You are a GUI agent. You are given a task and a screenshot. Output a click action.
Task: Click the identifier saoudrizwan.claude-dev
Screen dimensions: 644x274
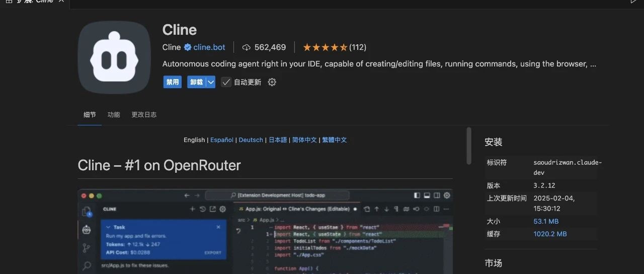coord(568,167)
